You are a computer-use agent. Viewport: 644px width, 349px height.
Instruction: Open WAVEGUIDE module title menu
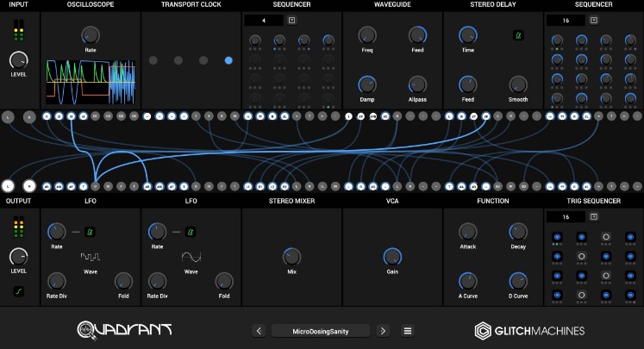tap(392, 4)
